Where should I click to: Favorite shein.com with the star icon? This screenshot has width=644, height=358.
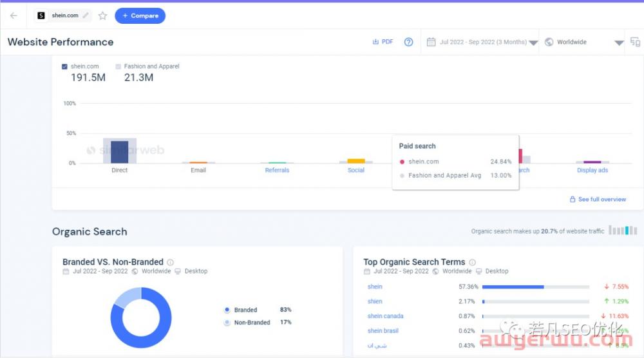pos(102,15)
